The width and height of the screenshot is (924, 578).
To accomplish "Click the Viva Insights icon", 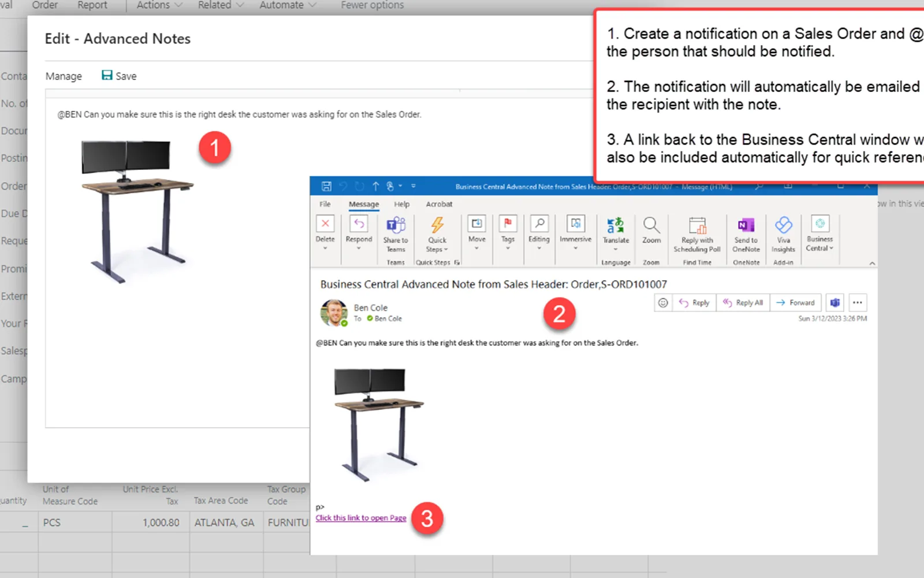I will (x=783, y=225).
